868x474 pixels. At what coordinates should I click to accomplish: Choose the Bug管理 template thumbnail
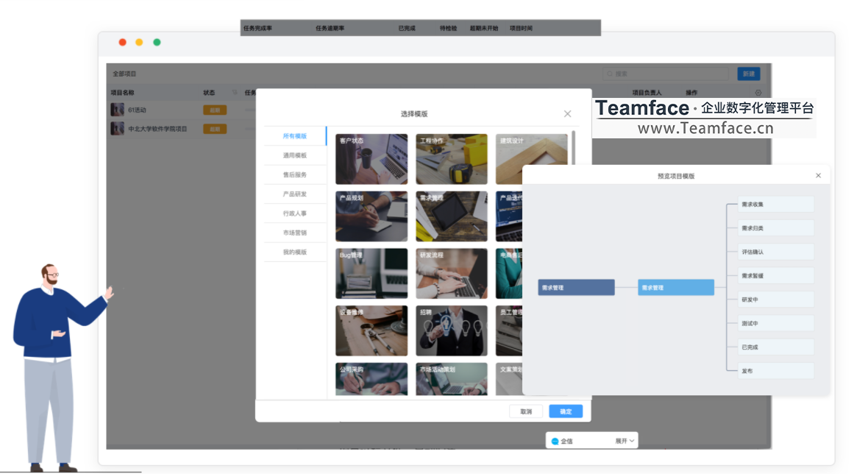[371, 274]
